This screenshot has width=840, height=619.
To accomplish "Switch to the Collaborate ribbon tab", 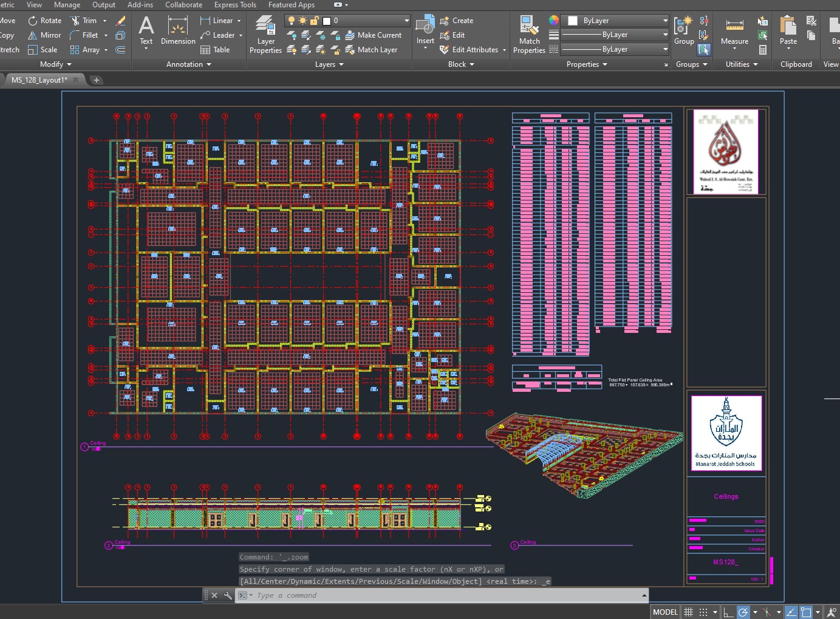I will pos(183,5).
